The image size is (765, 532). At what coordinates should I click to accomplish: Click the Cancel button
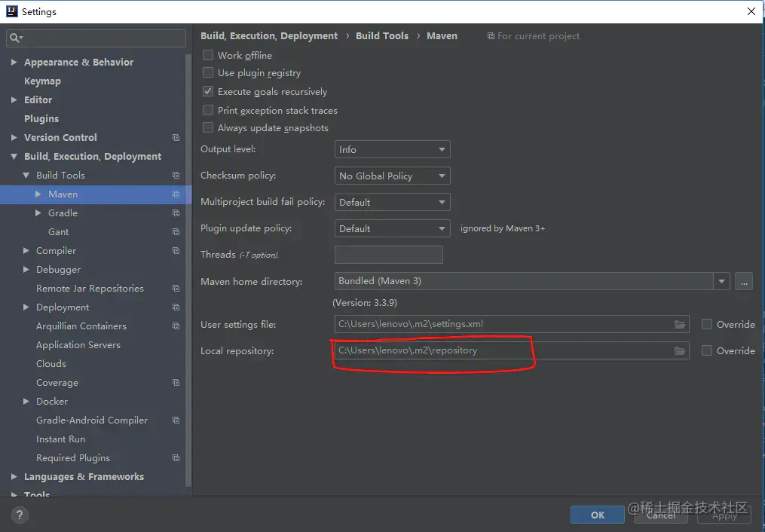point(660,515)
